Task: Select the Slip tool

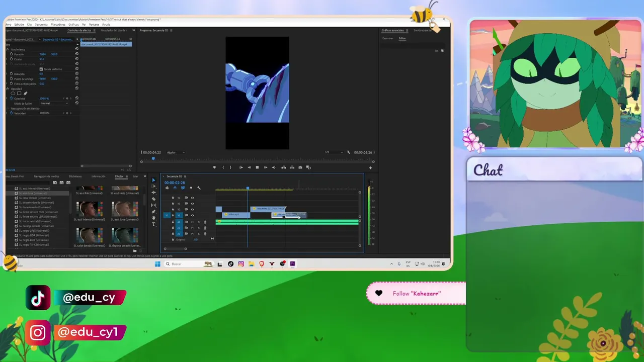Action: (x=153, y=205)
